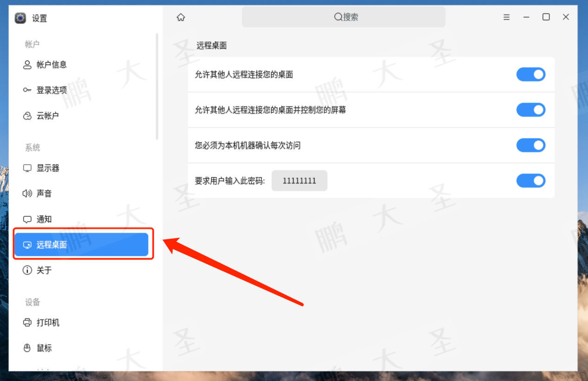
Task: Select 远程桌面 sidebar entry
Action: pyautogui.click(x=81, y=245)
